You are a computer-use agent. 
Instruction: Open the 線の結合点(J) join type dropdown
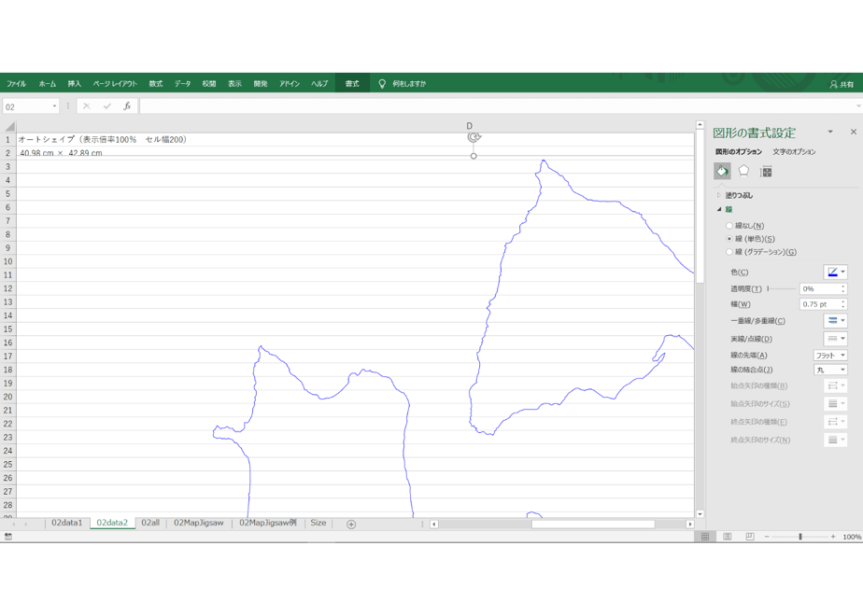point(830,371)
